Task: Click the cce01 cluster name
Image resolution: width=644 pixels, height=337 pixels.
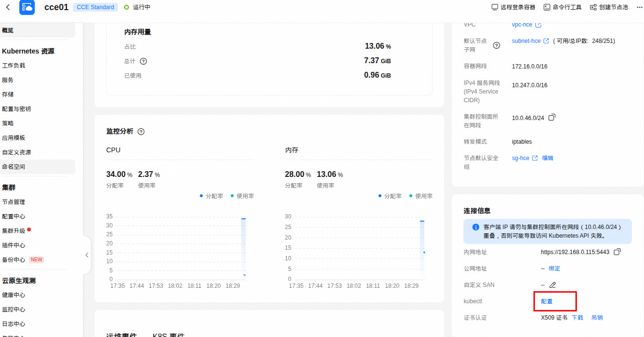Action: point(56,7)
